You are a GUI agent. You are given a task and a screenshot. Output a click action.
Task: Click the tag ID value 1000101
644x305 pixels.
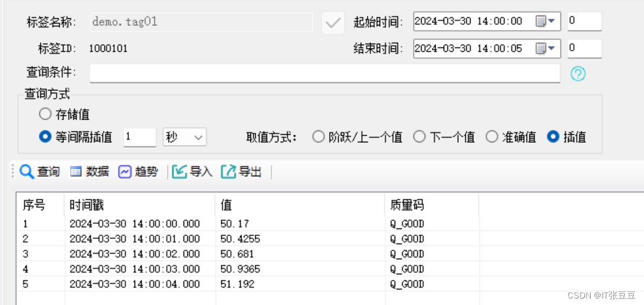108,49
